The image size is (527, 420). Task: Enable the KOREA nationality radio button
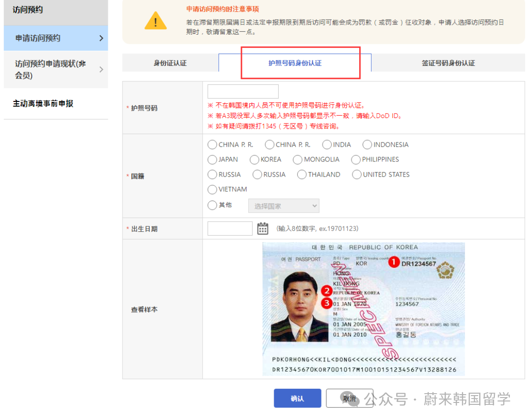point(254,160)
